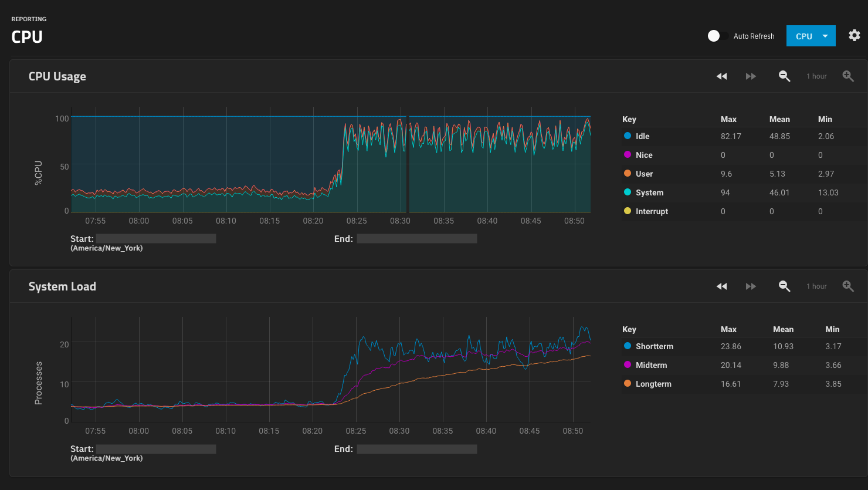Viewport: 868px width, 490px height.
Task: Zoom out the CPU Usage chart
Action: tap(784, 76)
